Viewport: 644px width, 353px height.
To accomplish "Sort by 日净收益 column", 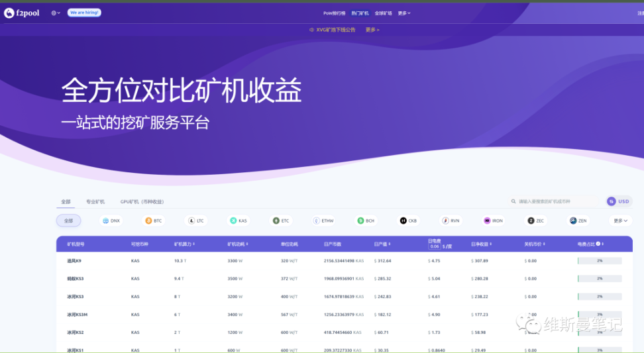I will pos(481,244).
